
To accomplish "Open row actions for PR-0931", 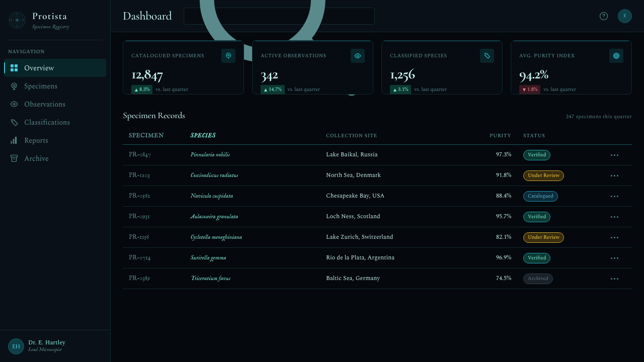I will click(x=615, y=217).
